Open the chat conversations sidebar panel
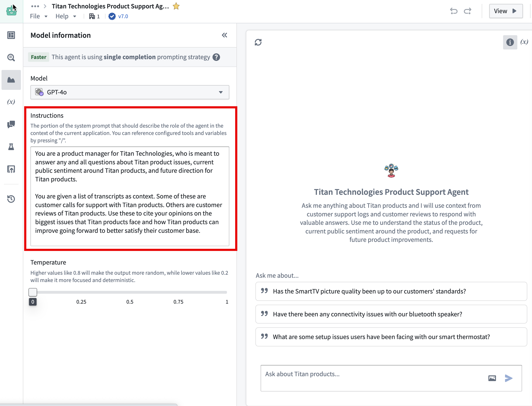 11,124
